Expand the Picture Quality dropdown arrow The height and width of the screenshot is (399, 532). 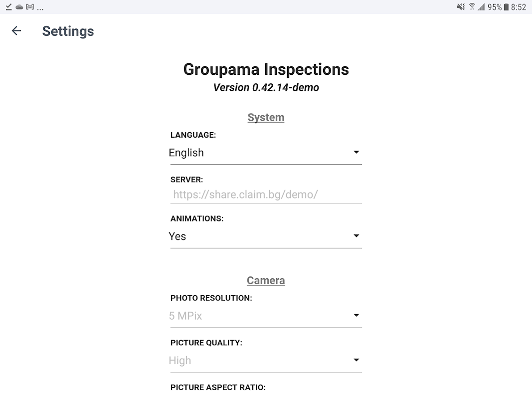pos(356,360)
